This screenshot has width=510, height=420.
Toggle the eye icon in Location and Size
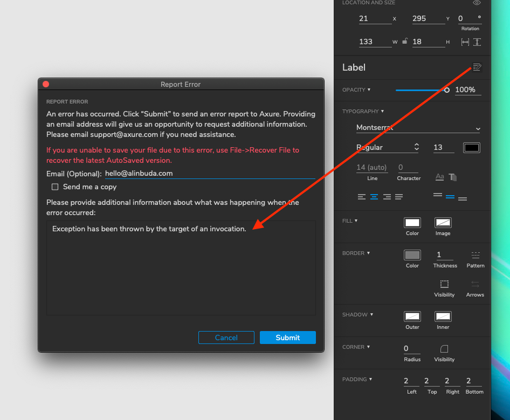(477, 3)
